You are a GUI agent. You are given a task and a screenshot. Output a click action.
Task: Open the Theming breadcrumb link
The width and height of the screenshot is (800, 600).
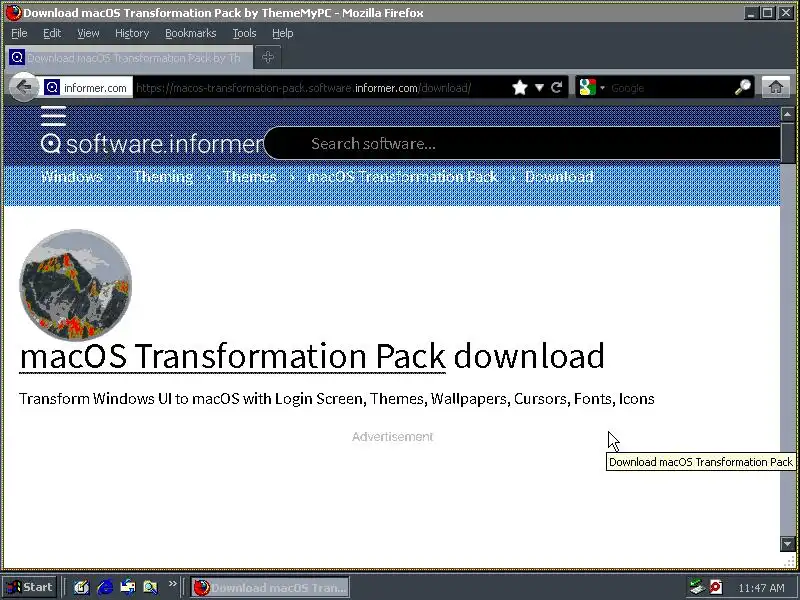tap(163, 177)
